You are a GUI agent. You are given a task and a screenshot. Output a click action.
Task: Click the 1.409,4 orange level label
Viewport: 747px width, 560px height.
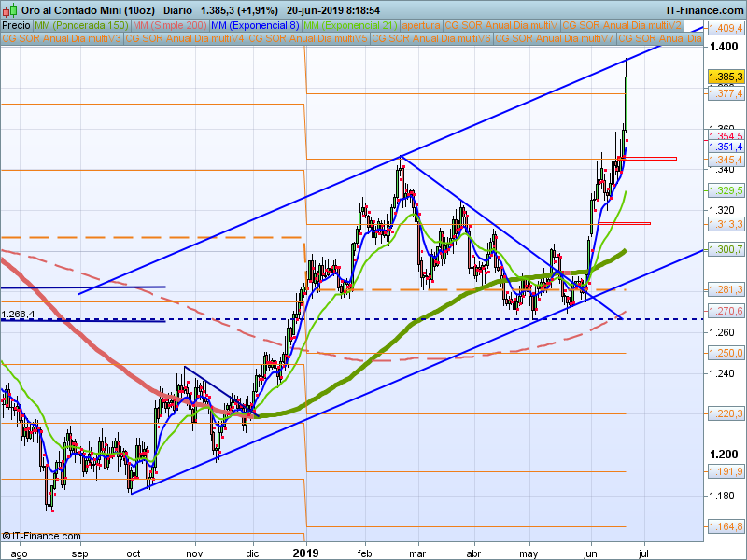(726, 28)
